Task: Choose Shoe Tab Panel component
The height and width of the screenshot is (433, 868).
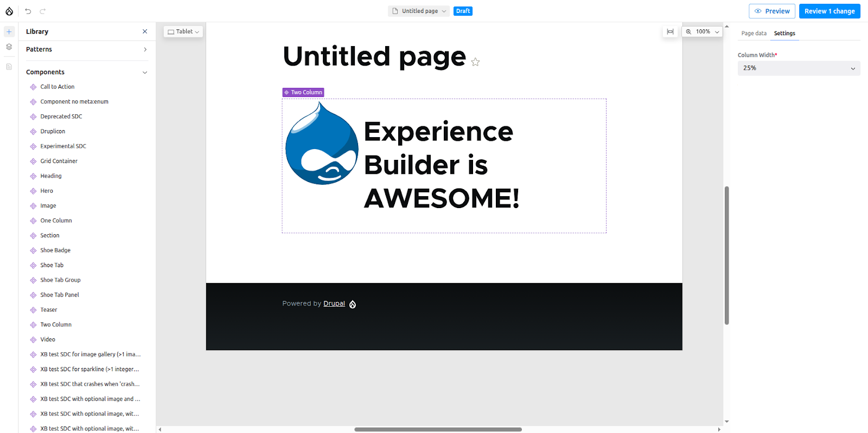Action: (60, 295)
